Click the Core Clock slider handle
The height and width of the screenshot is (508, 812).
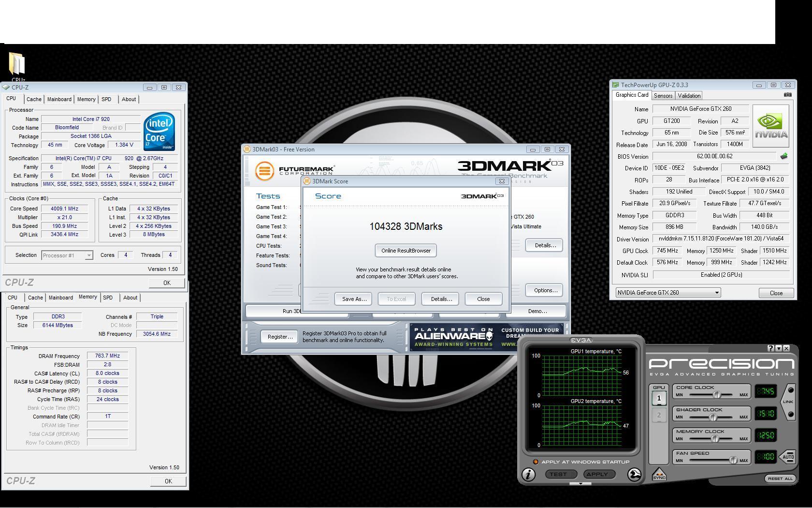[717, 395]
